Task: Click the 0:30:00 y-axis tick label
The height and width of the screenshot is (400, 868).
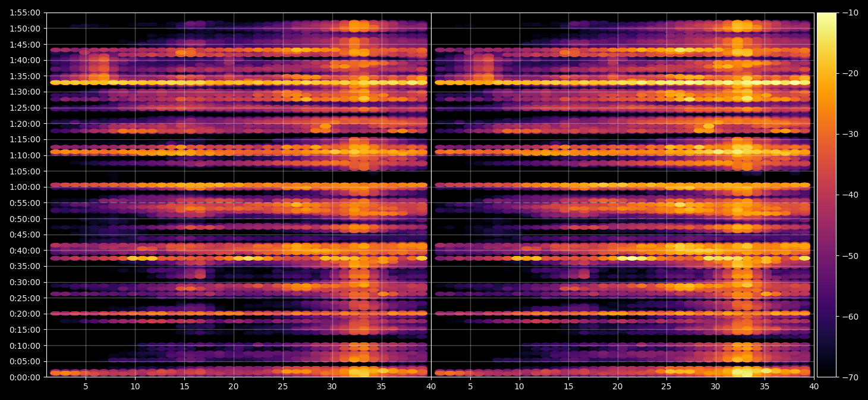Action: pyautogui.click(x=25, y=282)
